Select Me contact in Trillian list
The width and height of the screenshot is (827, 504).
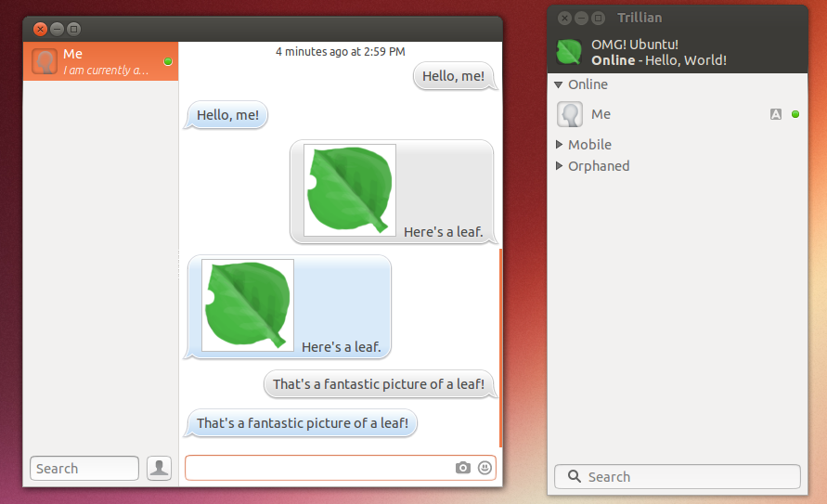(678, 114)
